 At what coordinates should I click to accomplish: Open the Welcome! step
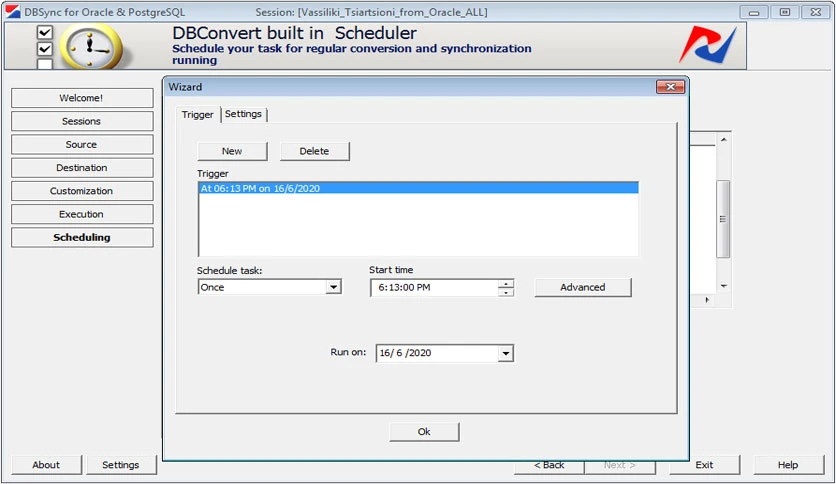[82, 98]
